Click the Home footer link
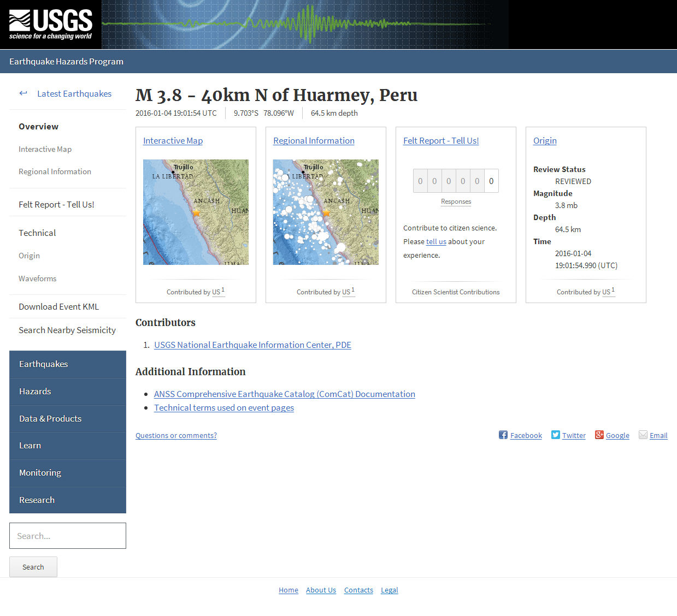The height and width of the screenshot is (616, 677). pos(289,590)
